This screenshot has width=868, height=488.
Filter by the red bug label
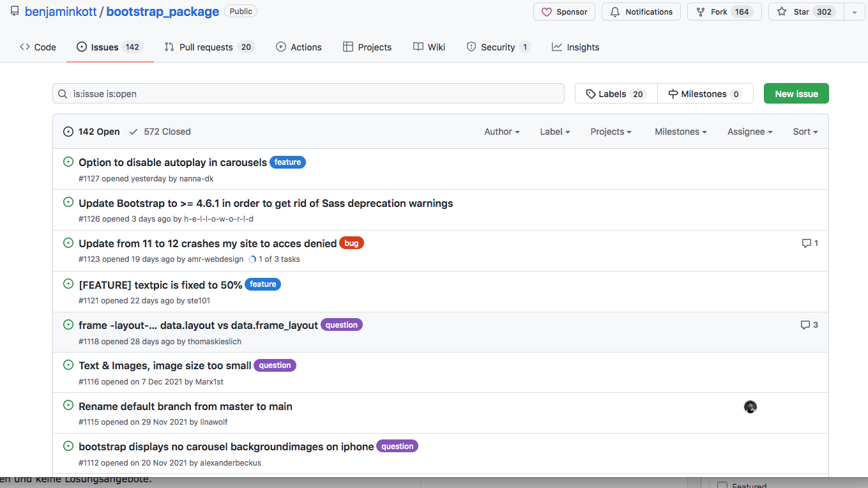[x=351, y=243]
